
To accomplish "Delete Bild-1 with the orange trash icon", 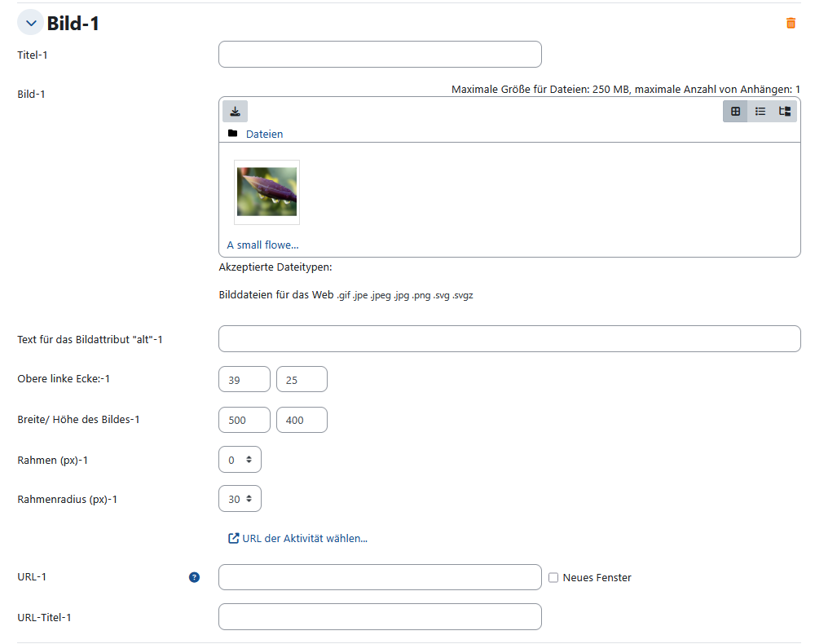I will click(791, 23).
